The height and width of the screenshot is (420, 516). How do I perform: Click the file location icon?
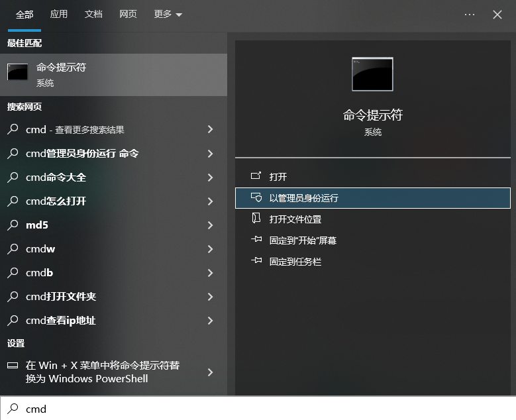click(x=256, y=218)
